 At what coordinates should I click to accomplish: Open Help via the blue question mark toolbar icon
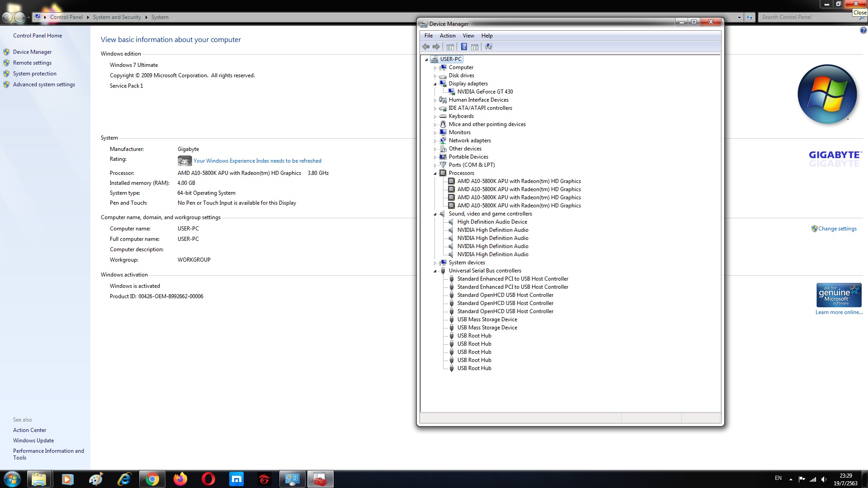coord(464,47)
